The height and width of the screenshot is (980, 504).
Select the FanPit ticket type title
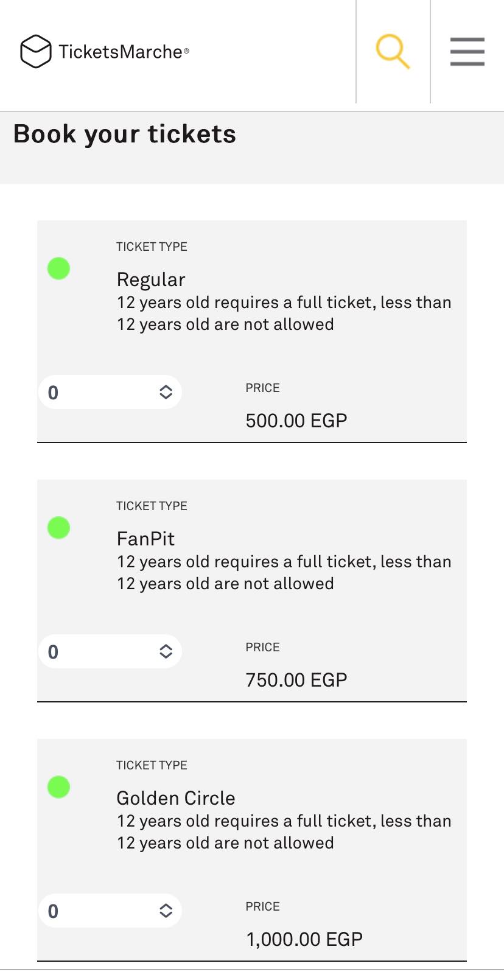point(145,539)
